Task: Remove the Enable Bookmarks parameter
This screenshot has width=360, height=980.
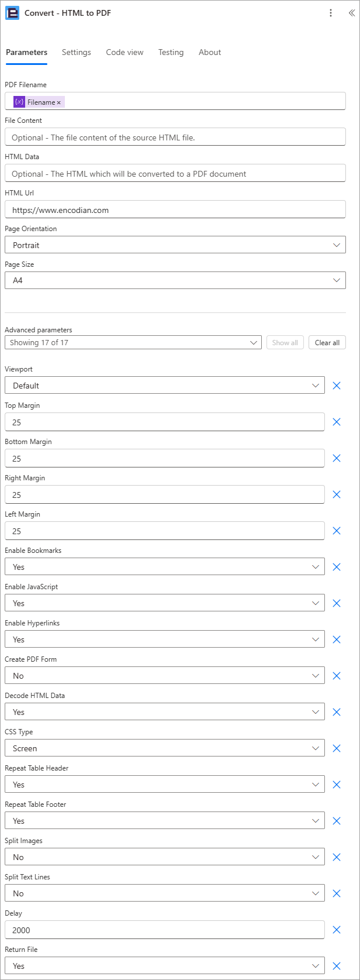Action: point(337,567)
